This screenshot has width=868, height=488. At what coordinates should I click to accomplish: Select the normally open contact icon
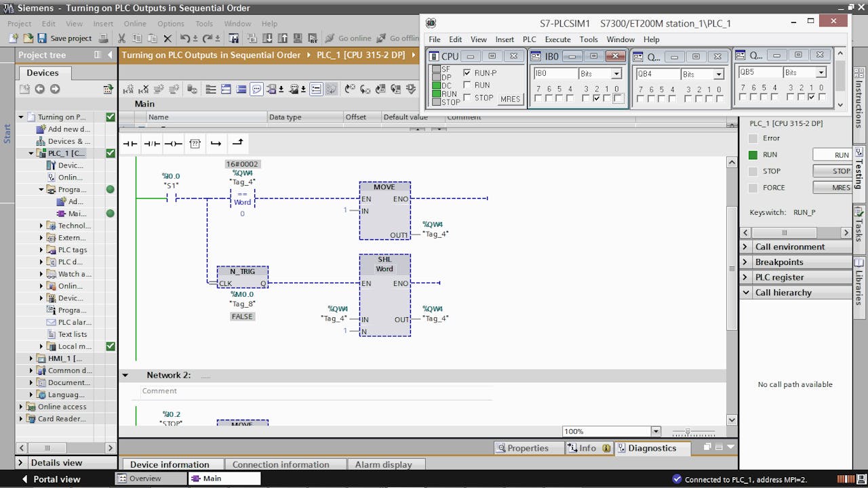[x=130, y=143]
